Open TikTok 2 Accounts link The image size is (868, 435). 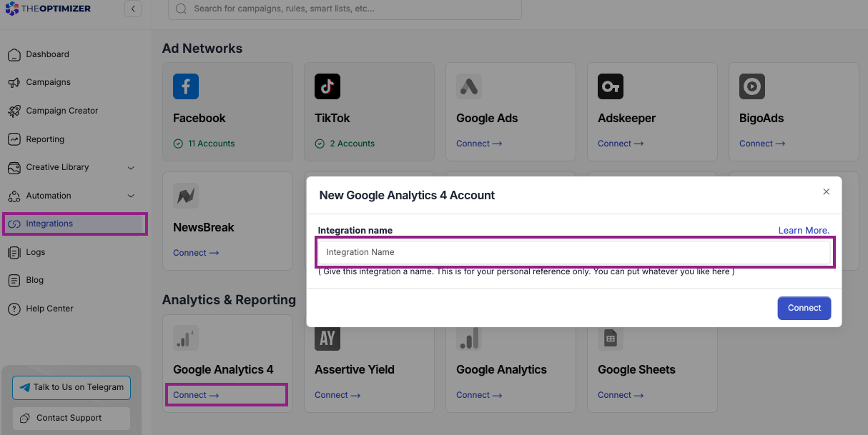(345, 144)
